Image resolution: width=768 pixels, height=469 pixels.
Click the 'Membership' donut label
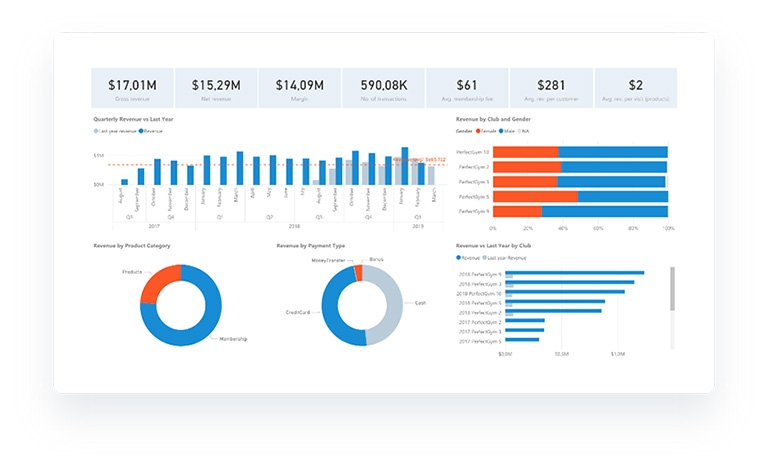coord(233,339)
